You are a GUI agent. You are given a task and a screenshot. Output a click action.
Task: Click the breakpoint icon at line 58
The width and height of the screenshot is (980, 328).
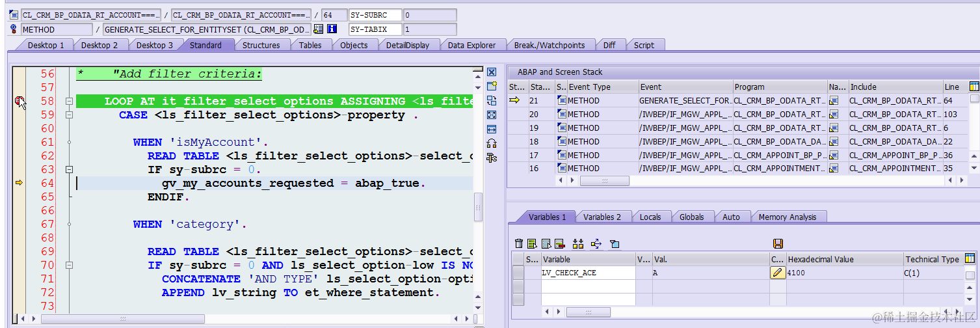point(20,101)
